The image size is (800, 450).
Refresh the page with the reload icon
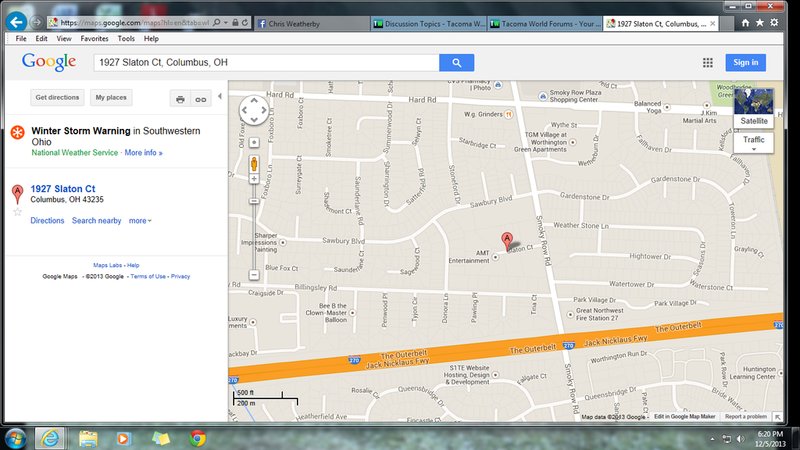coord(245,22)
